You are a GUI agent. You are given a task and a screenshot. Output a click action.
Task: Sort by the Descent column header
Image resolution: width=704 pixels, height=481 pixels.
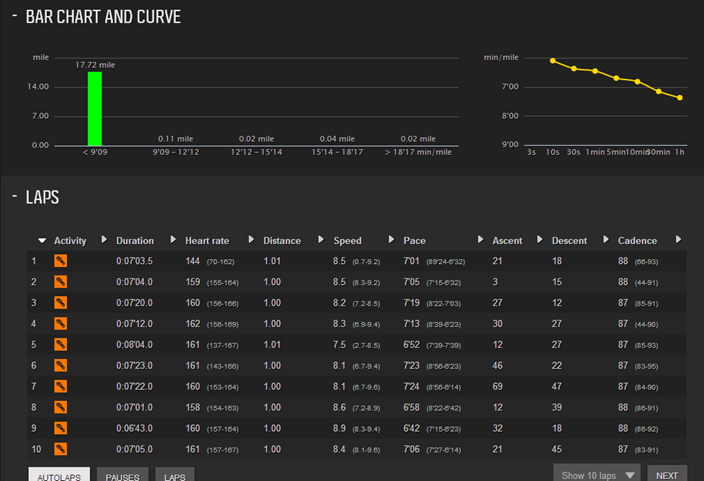(569, 241)
